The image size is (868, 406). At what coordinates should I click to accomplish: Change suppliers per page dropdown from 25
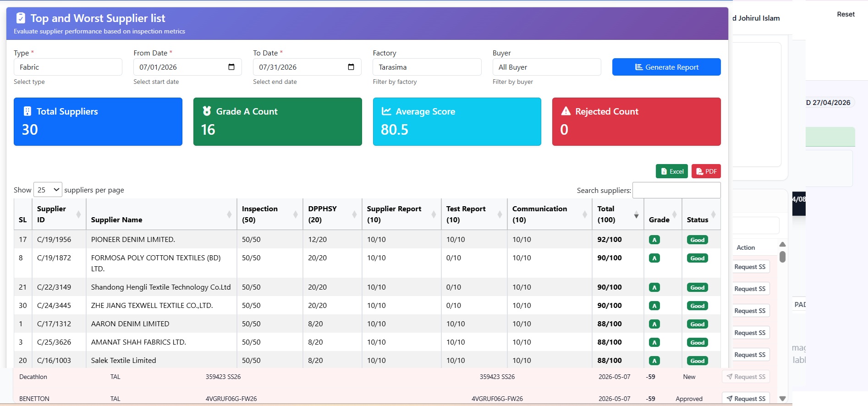coord(48,190)
